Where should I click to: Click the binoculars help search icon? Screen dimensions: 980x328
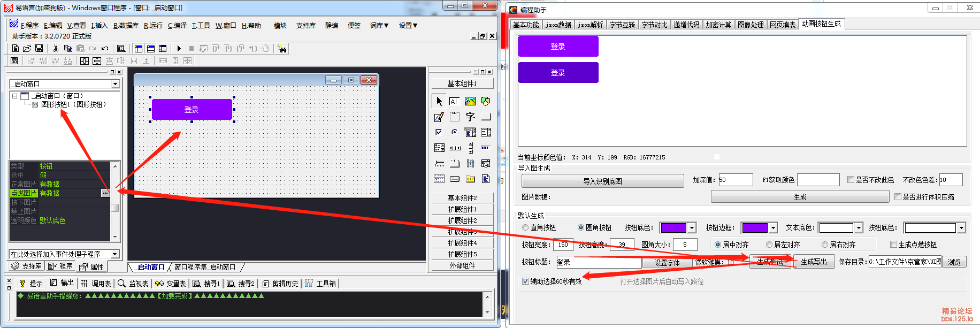pos(282,49)
